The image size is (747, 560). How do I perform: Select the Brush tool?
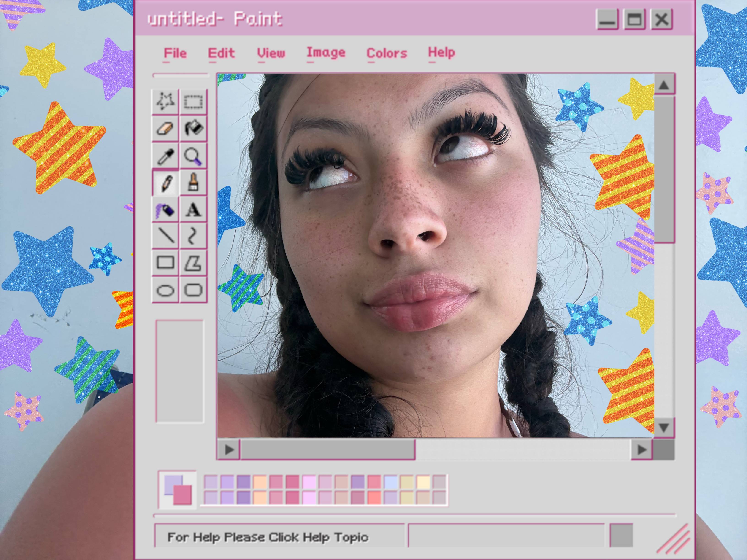[193, 183]
